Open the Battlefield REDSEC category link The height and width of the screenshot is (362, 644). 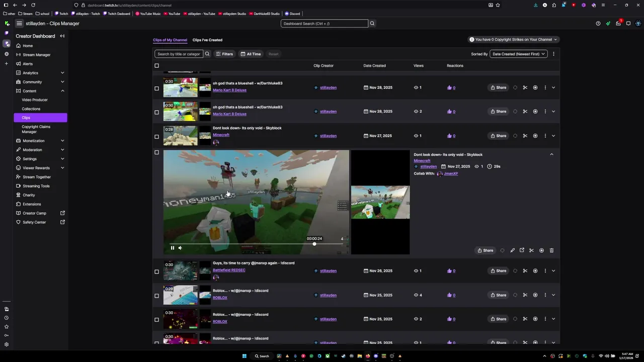point(229,270)
